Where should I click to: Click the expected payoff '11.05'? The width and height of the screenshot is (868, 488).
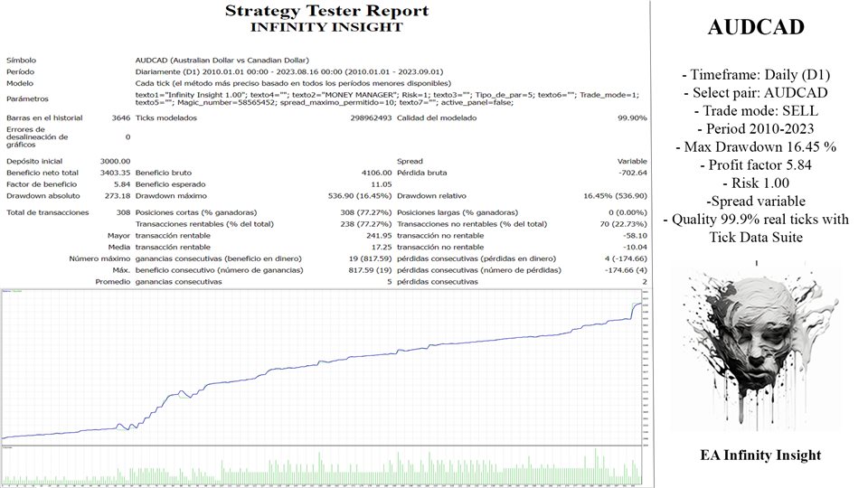coord(382,184)
